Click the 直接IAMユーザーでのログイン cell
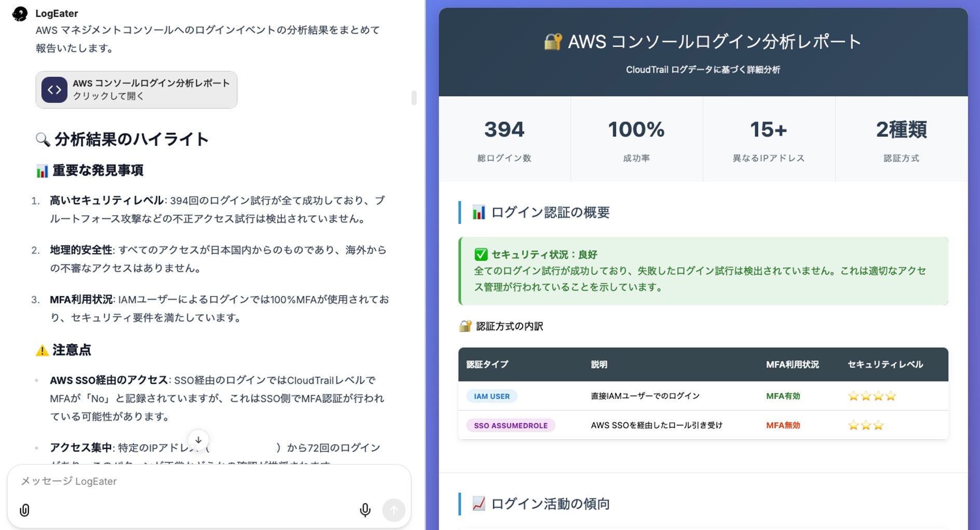This screenshot has height=530, width=980. (645, 396)
